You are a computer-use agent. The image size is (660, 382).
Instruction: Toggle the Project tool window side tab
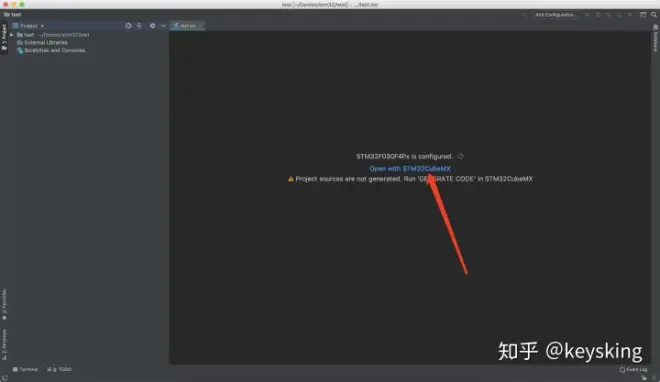coord(4,37)
